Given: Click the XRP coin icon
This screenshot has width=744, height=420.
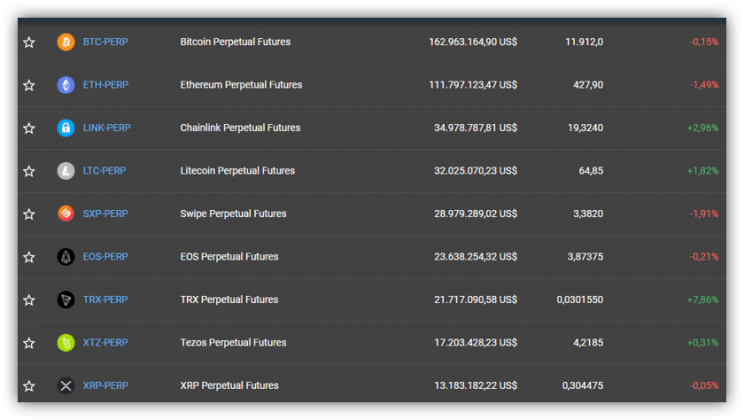Looking at the screenshot, I should coord(66,385).
